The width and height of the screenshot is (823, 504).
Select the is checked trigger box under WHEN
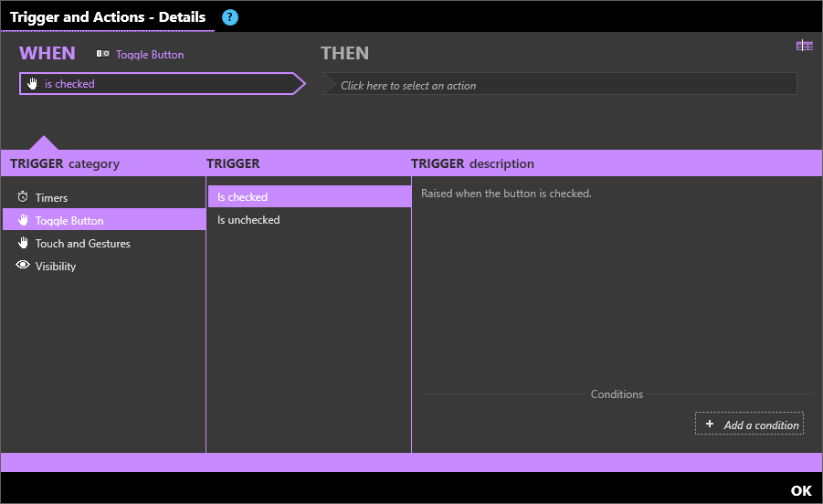click(163, 84)
